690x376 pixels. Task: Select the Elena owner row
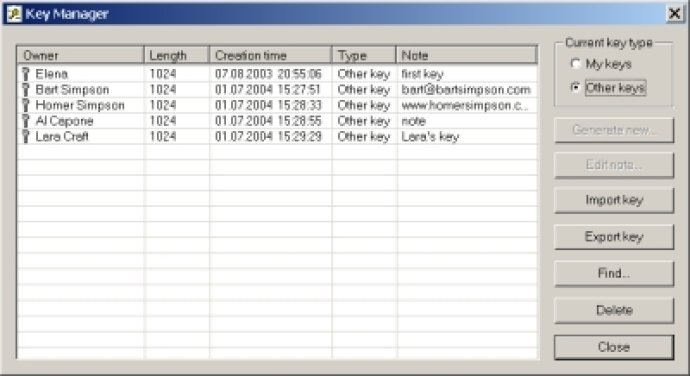(277, 74)
